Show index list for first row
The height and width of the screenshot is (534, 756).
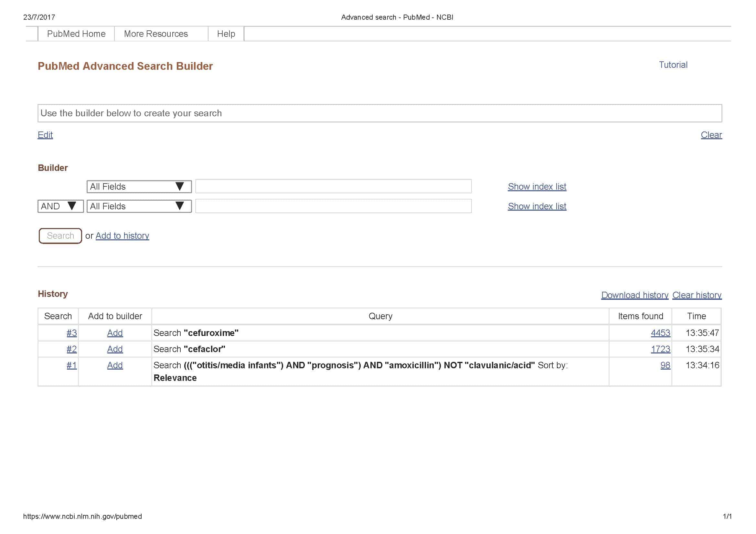(537, 186)
